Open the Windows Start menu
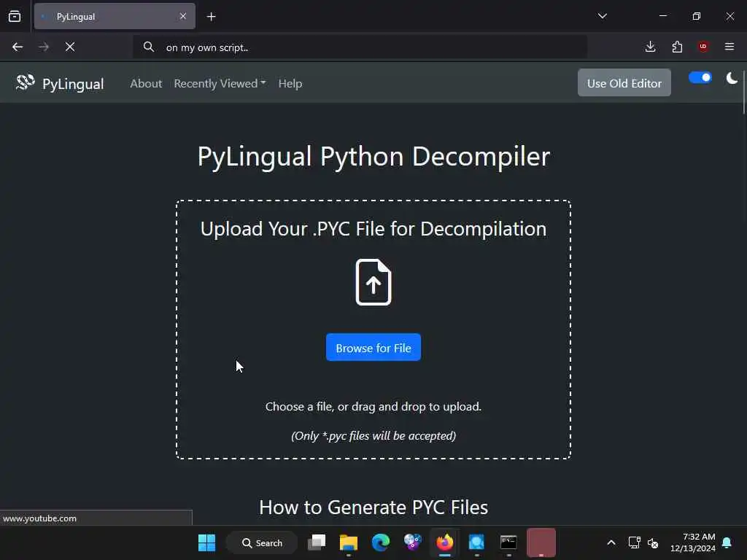This screenshot has height=560, width=747. coord(206,542)
